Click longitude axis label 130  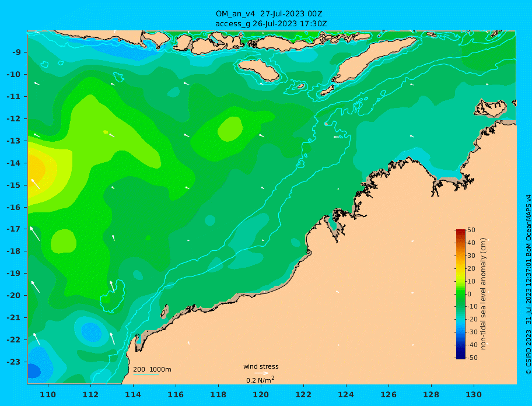(474, 394)
